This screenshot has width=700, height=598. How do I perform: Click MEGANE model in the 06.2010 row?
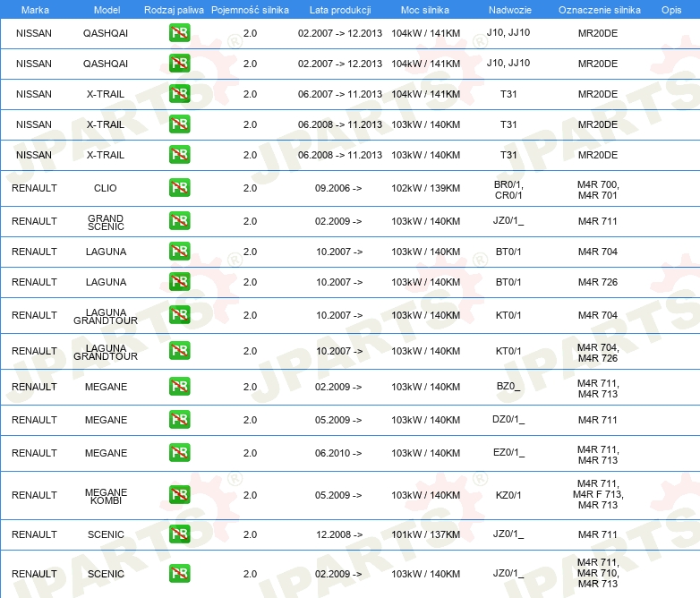tap(107, 453)
